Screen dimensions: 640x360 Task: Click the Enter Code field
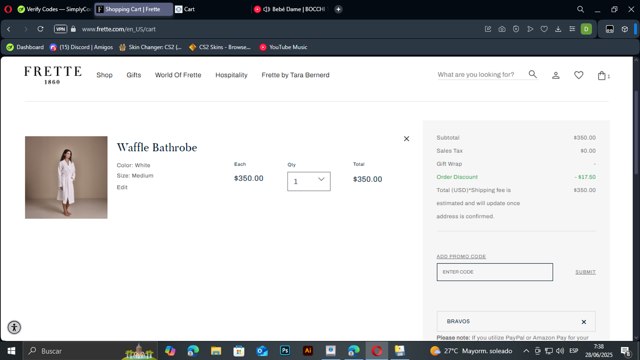[495, 272]
